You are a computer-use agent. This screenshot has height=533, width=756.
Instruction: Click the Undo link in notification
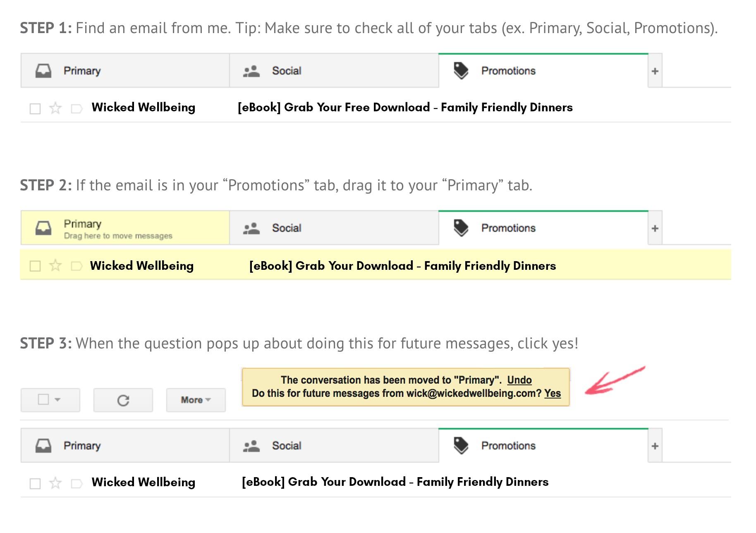[519, 380]
